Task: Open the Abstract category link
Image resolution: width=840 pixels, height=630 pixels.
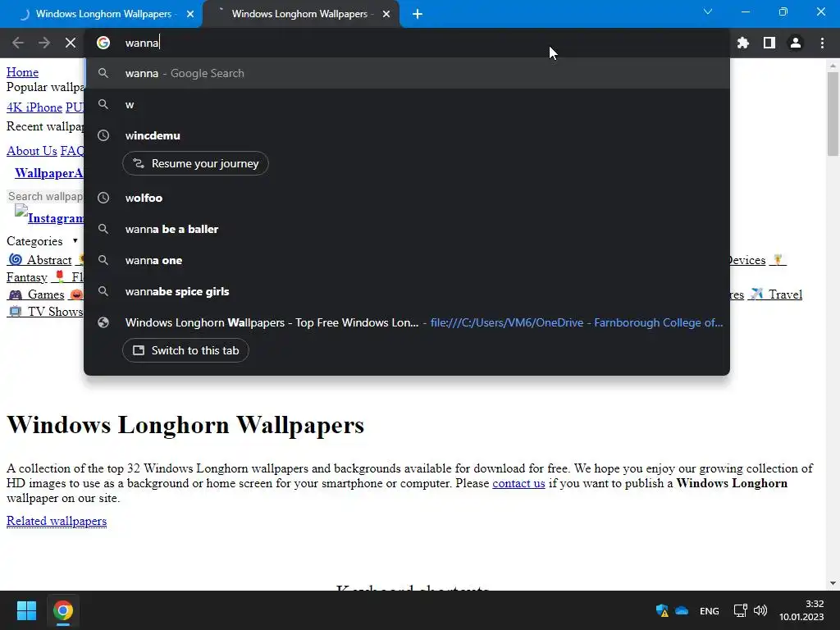Action: point(39,260)
